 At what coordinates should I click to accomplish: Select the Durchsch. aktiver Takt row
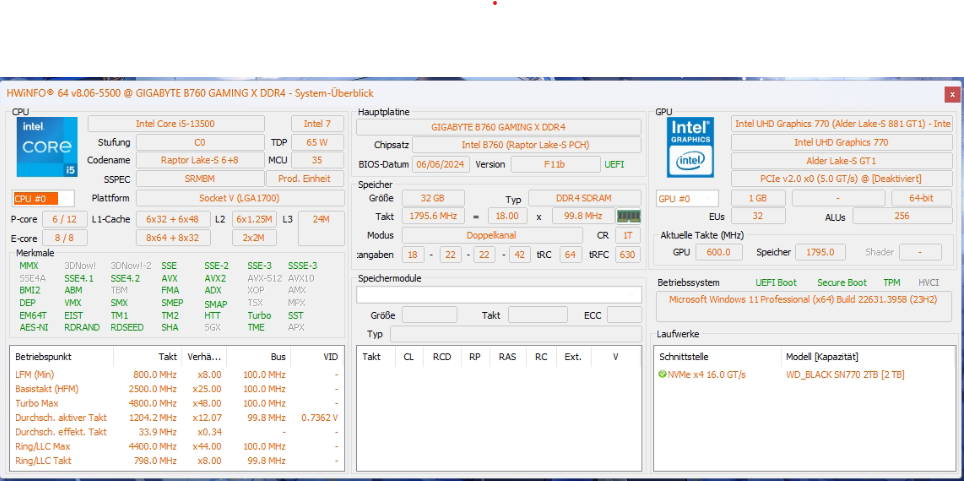pyautogui.click(x=177, y=418)
